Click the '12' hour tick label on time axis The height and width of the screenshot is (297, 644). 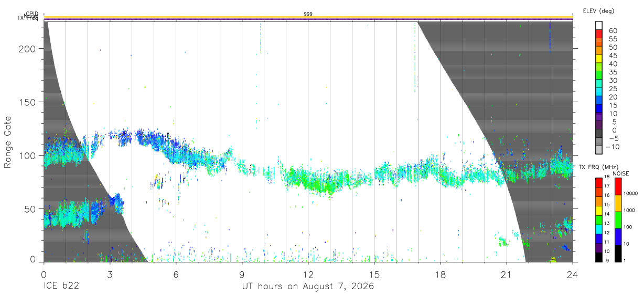coord(308,274)
